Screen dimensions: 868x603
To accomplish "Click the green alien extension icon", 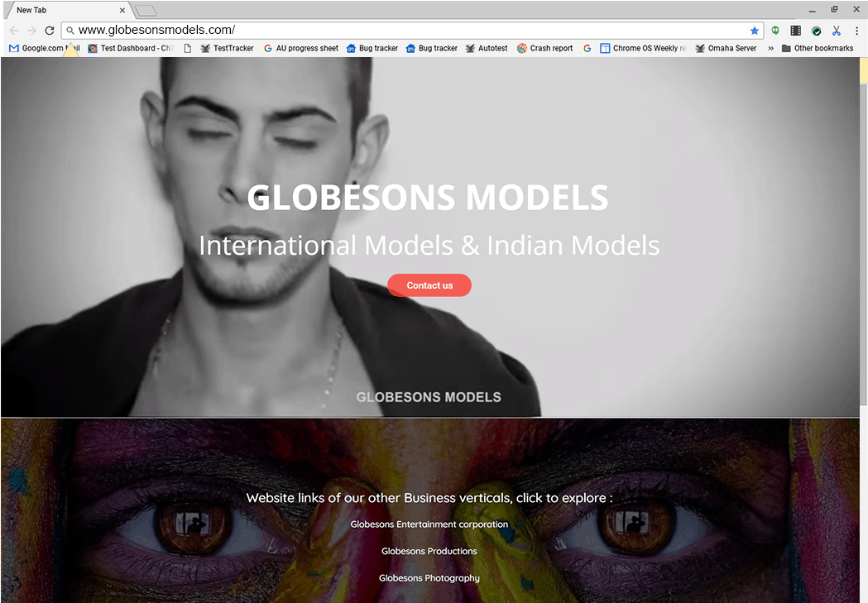I will coord(775,31).
